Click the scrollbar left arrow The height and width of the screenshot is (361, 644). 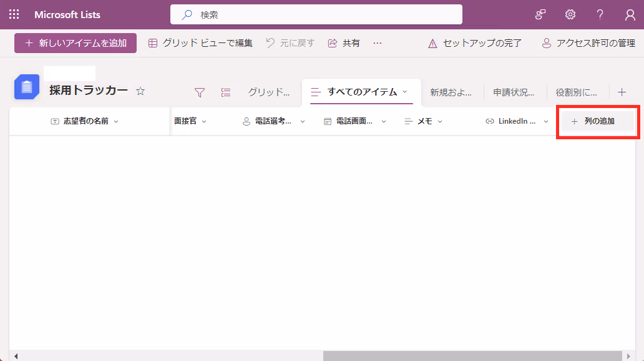[16, 356]
